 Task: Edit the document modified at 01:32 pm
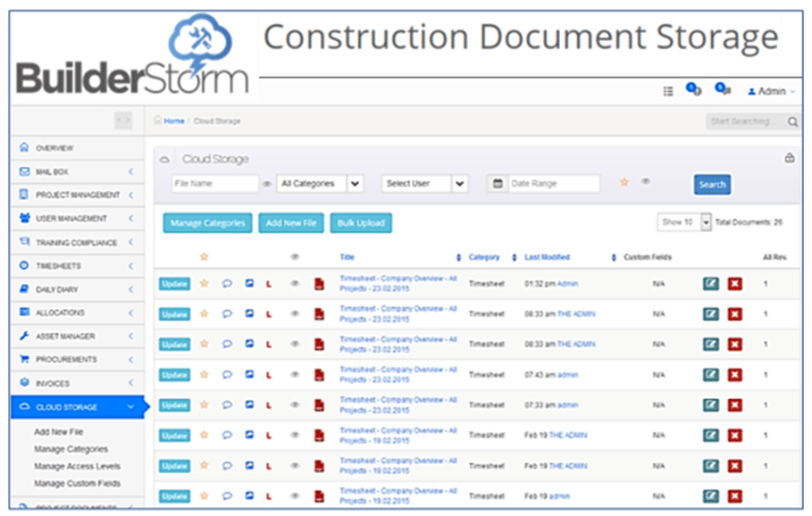pos(711,284)
